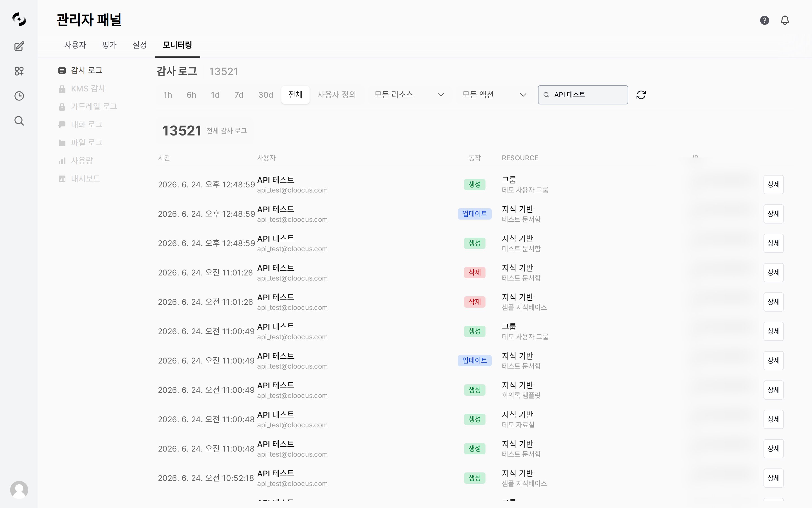Select the 전체 time range

[295, 95]
